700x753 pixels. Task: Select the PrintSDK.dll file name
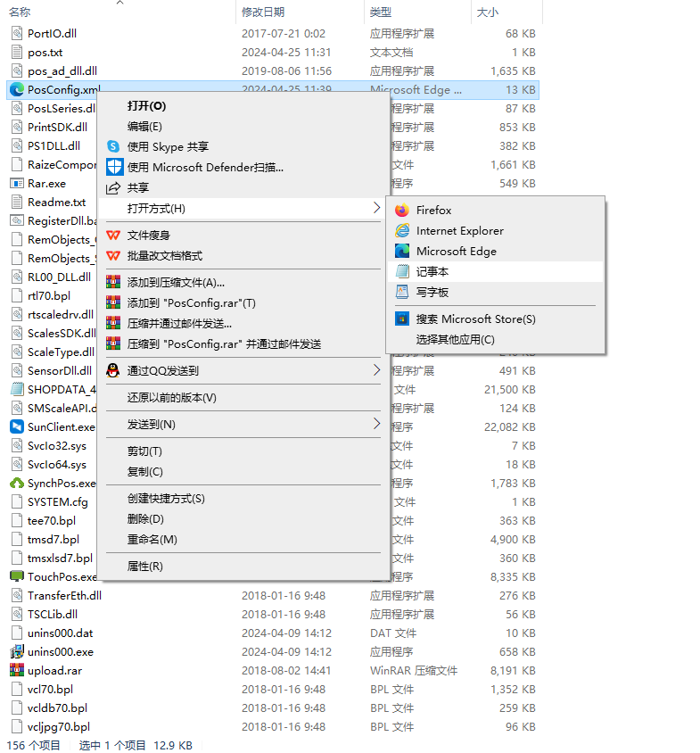(x=57, y=128)
